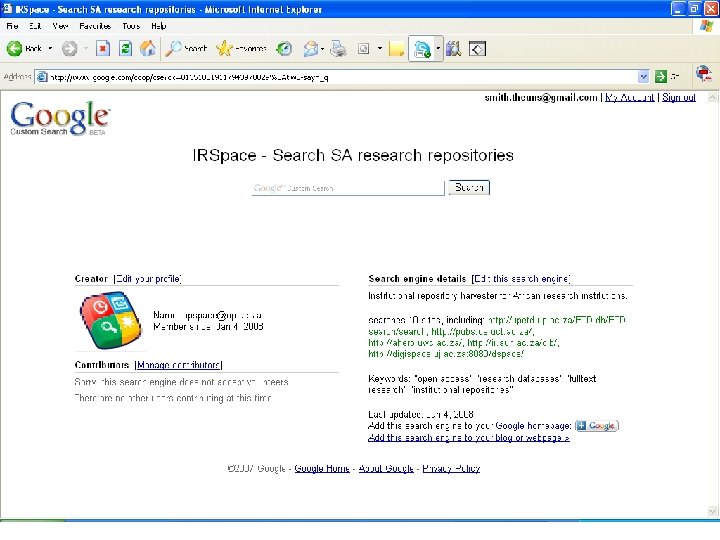Click the address bar URL field
Viewport: 720px width, 540px height.
(343, 77)
